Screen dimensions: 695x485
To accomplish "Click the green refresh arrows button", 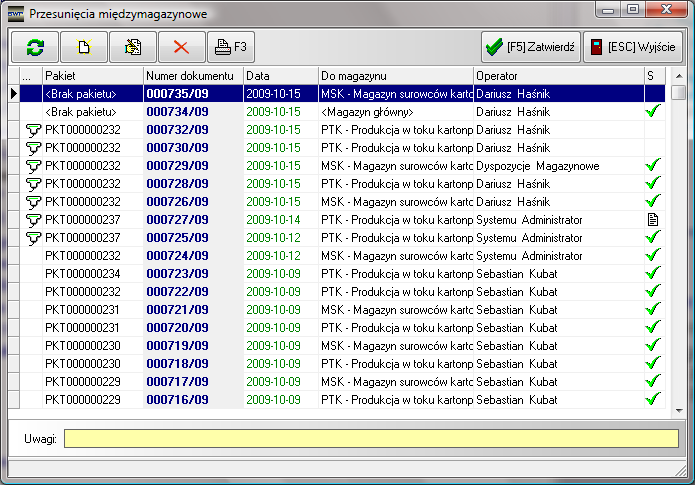I will click(35, 47).
